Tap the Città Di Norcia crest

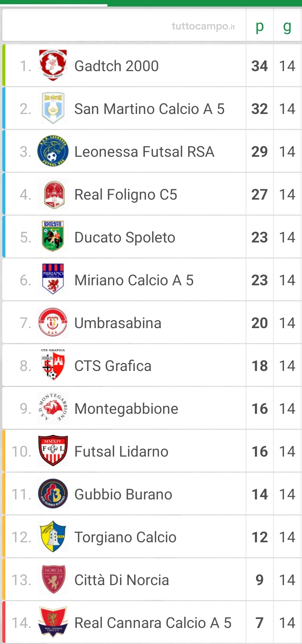pyautogui.click(x=53, y=579)
